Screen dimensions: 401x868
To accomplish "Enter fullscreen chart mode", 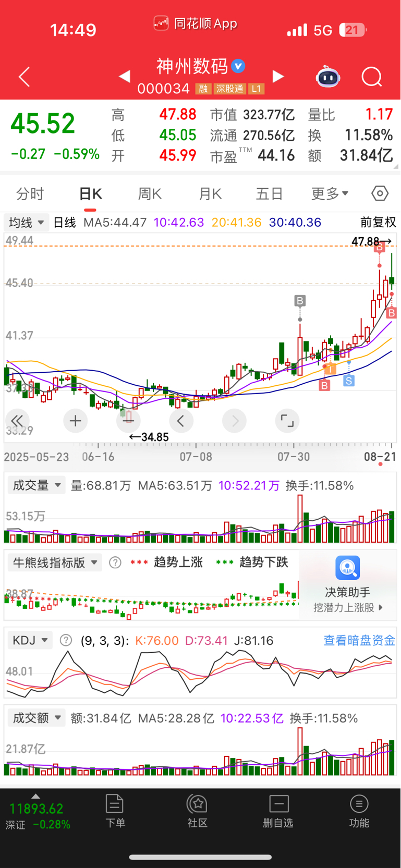I will pos(287,421).
